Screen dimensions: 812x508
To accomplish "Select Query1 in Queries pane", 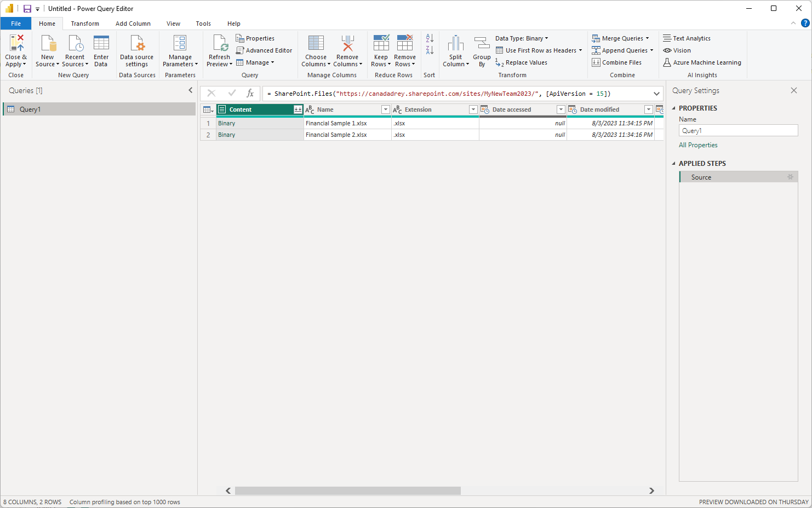I will pos(99,109).
